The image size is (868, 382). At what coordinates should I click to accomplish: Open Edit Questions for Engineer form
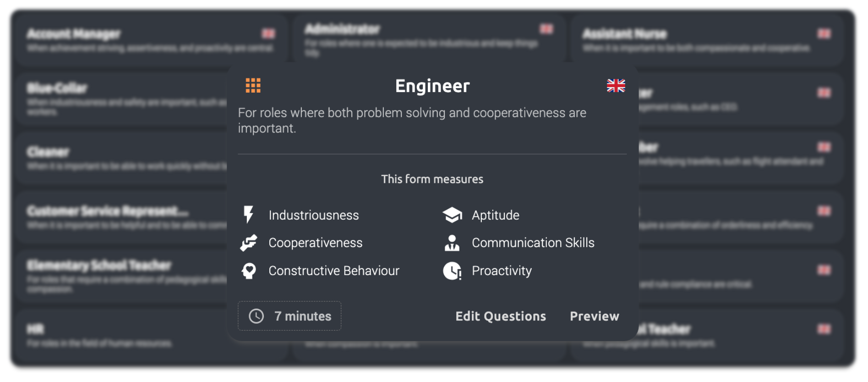pyautogui.click(x=500, y=316)
